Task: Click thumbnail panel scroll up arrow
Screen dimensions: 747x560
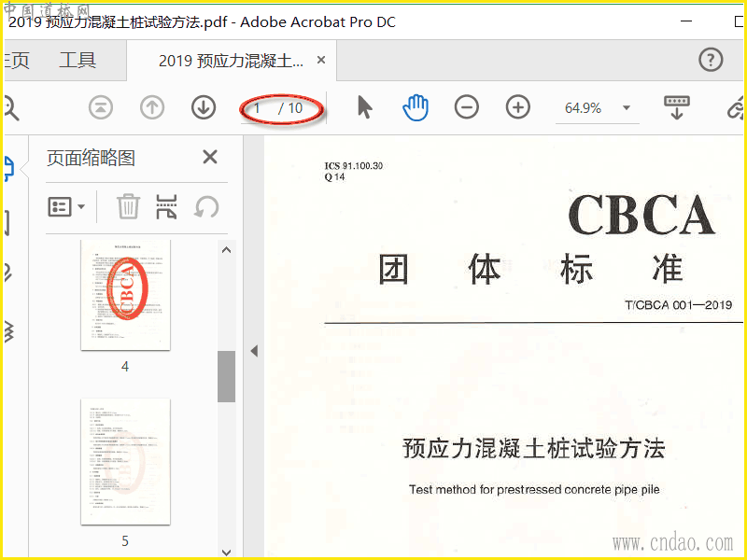Action: coord(227,250)
